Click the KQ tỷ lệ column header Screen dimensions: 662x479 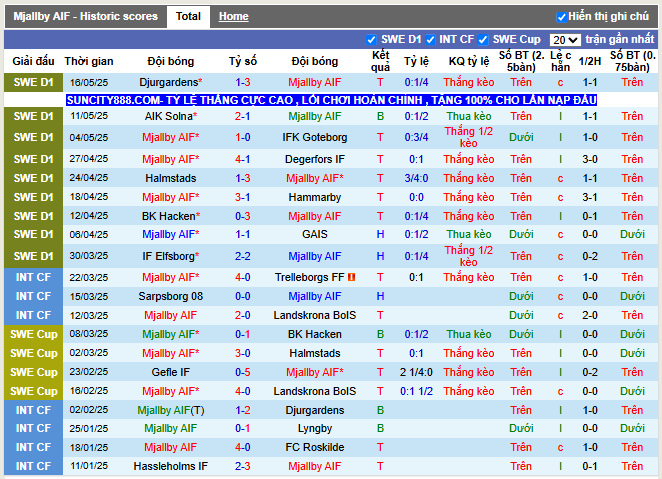[469, 61]
